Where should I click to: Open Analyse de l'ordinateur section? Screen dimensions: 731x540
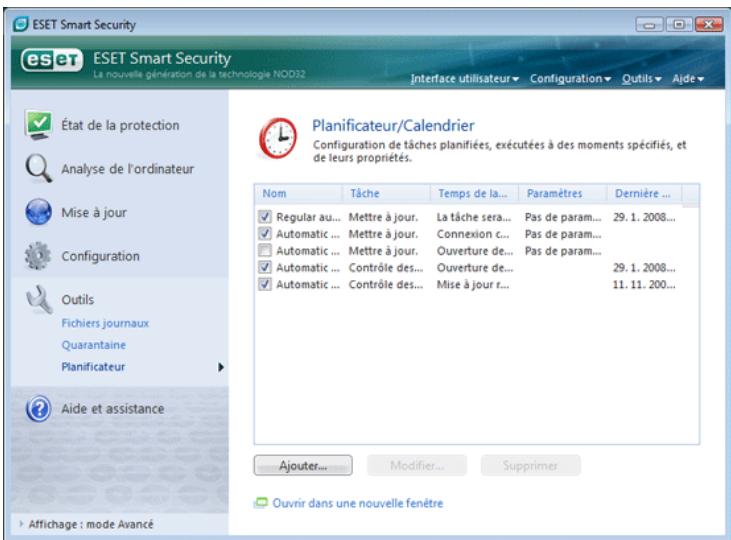pos(127,169)
